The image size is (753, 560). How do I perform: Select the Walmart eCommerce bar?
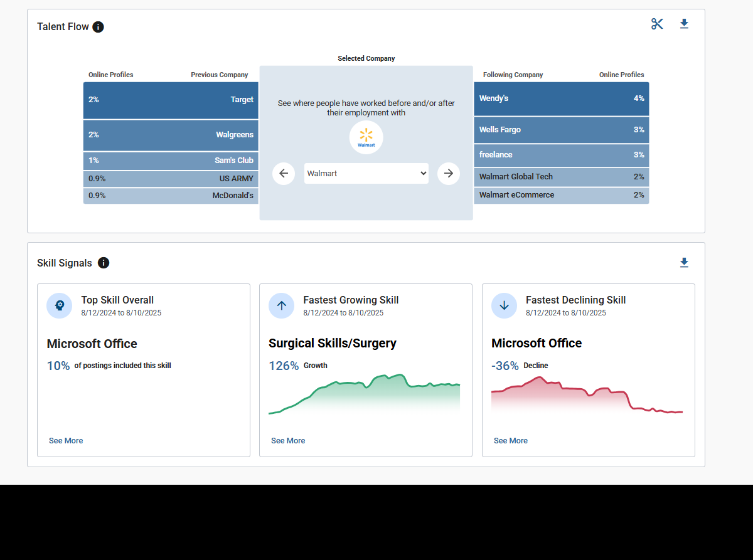pos(562,195)
